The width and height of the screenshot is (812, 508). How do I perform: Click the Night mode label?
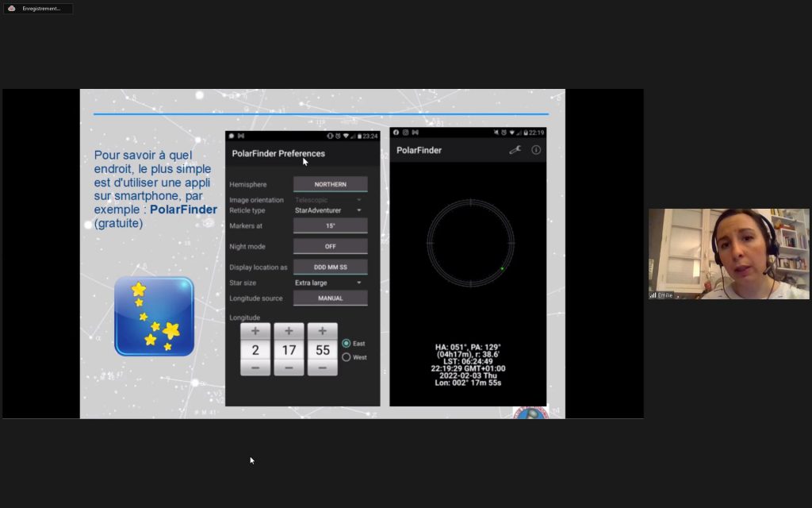click(247, 247)
